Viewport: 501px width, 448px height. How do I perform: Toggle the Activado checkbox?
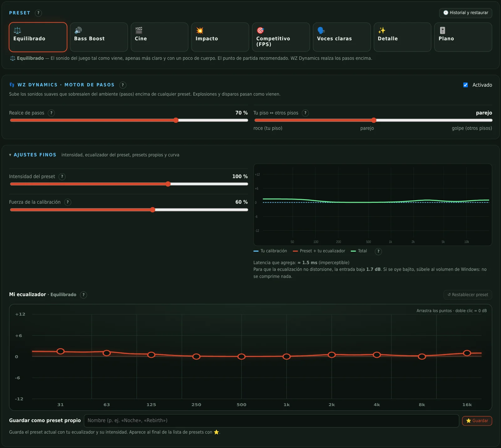click(466, 85)
